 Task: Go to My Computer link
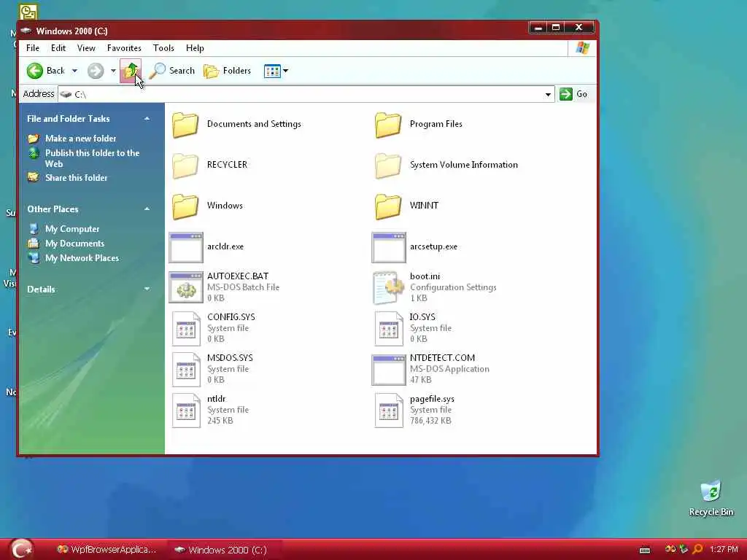(x=72, y=229)
